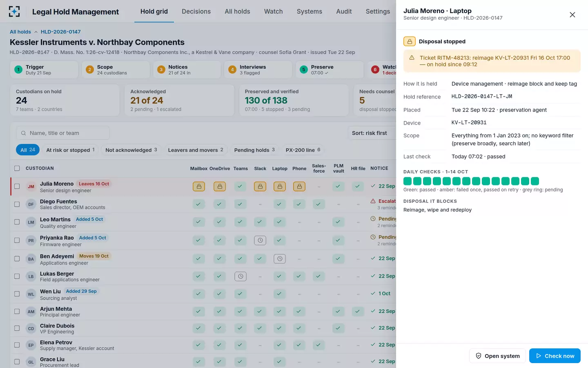This screenshot has width=588, height=368.
Task: Click the Legal Hold Management logo icon
Action: coord(14,11)
